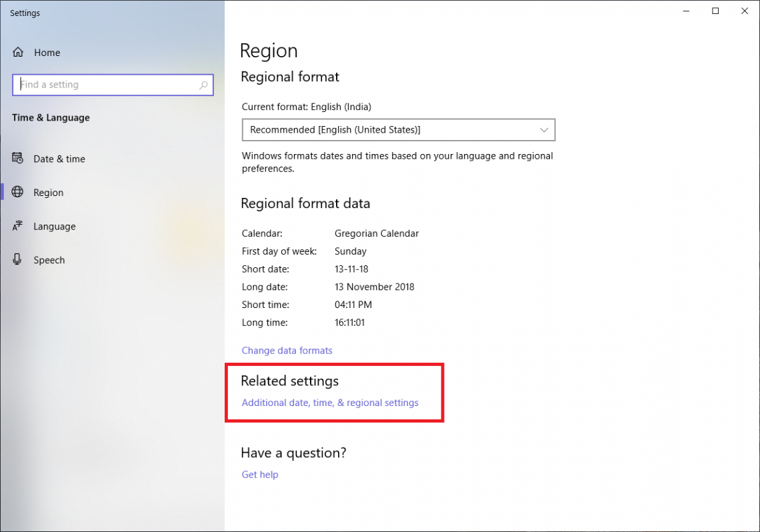Expand the Recommended regional format selector

(x=398, y=129)
